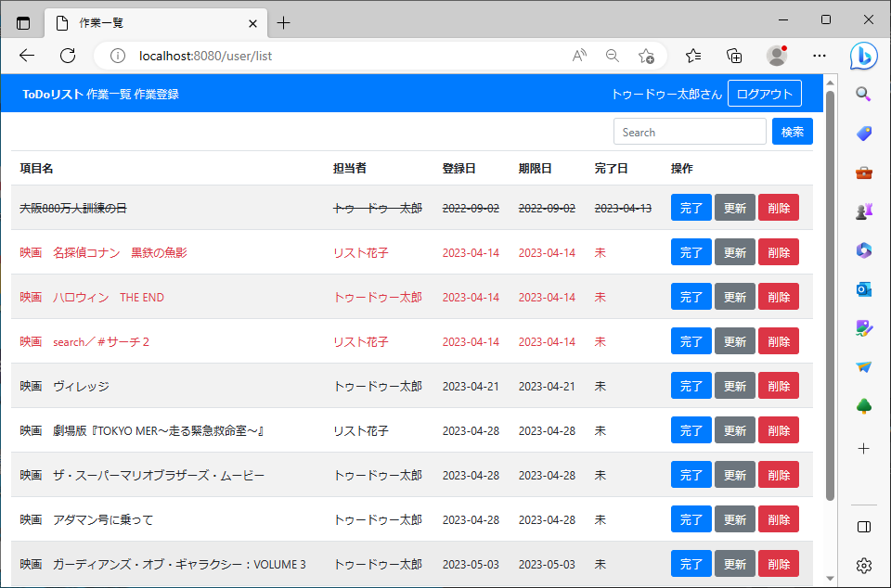Refresh the ToDo list page
The image size is (891, 588).
coord(67,56)
